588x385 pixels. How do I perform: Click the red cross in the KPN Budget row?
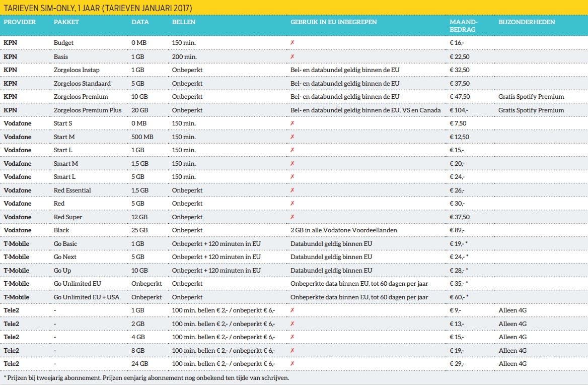click(x=292, y=43)
